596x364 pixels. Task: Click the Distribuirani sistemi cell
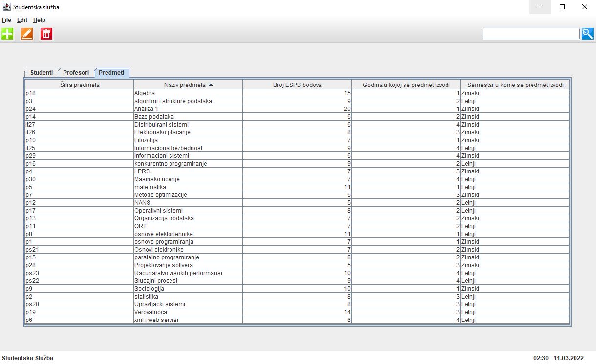[x=188, y=125]
